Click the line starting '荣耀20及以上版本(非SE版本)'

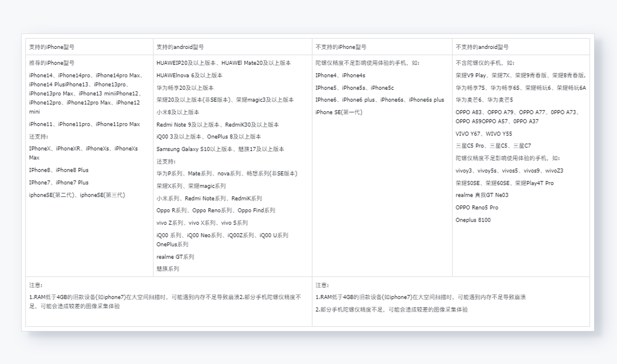[225, 100]
